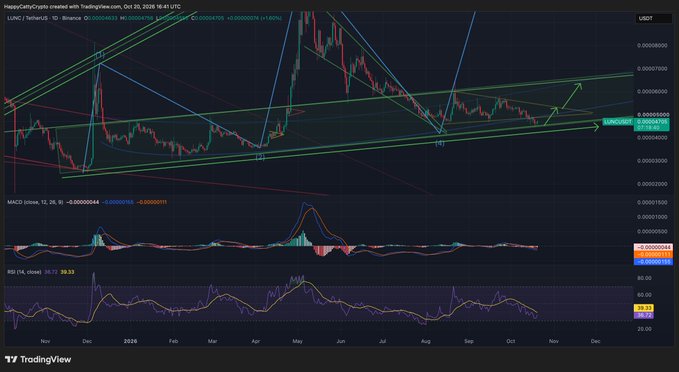Click the 0.00003000 price axis label
The image size is (679, 372).
652,161
